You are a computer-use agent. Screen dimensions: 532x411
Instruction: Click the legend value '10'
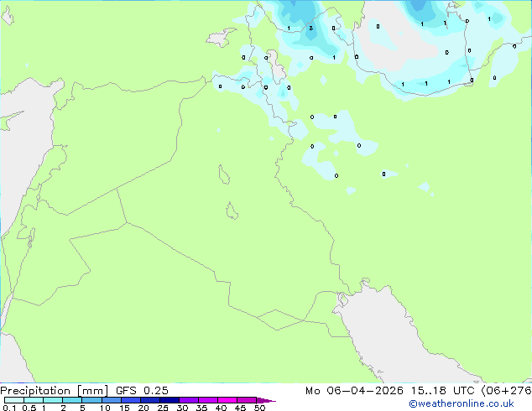coord(105,408)
